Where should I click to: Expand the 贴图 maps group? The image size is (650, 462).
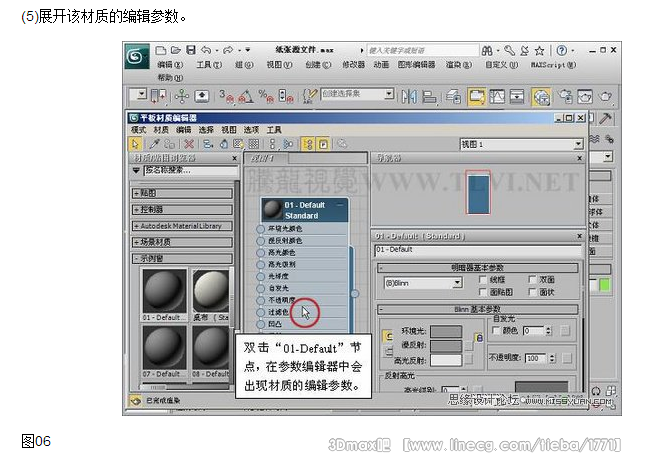pos(182,193)
